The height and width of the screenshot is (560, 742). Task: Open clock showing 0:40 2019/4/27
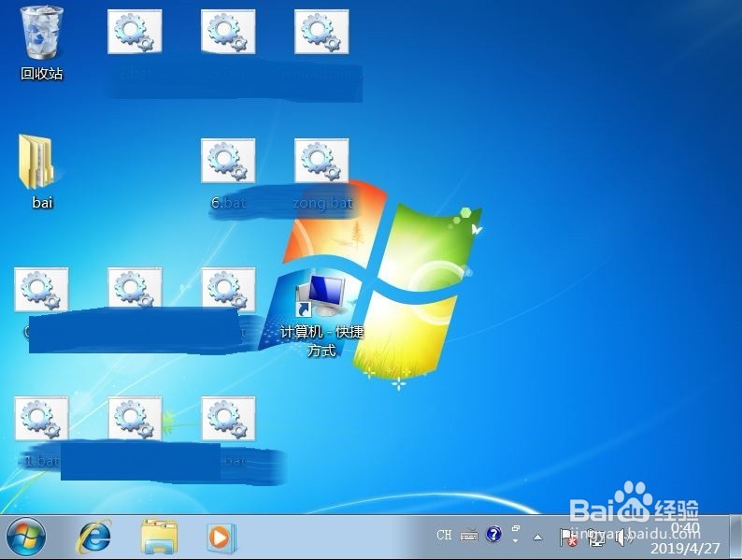click(685, 538)
